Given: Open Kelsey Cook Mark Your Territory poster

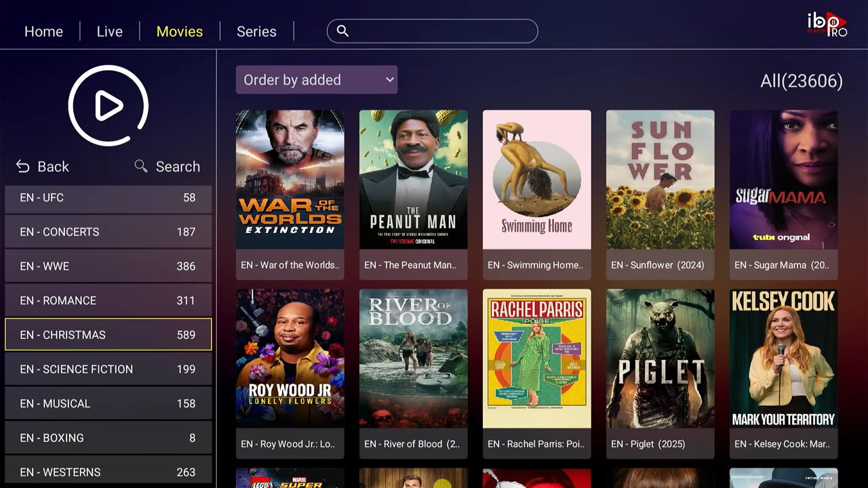Looking at the screenshot, I should pyautogui.click(x=784, y=359).
